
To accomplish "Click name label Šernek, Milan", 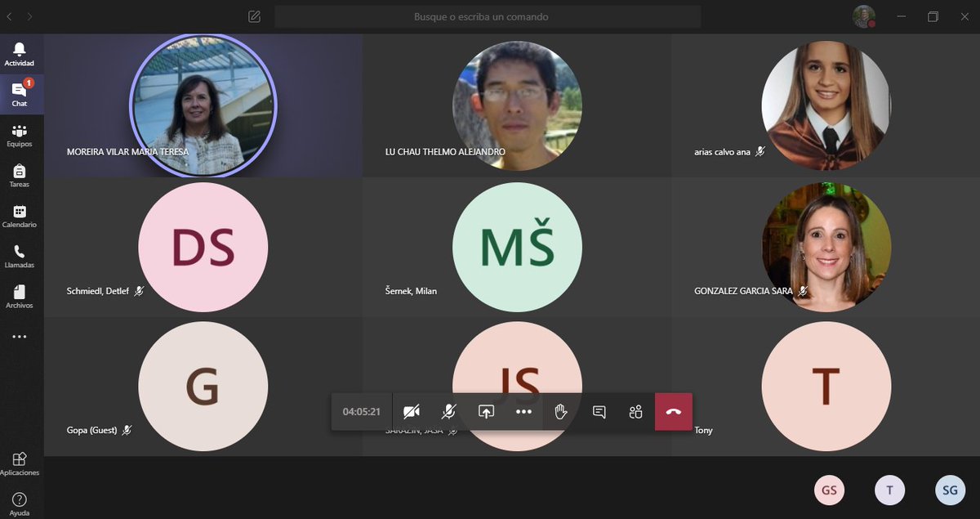I will tap(411, 291).
